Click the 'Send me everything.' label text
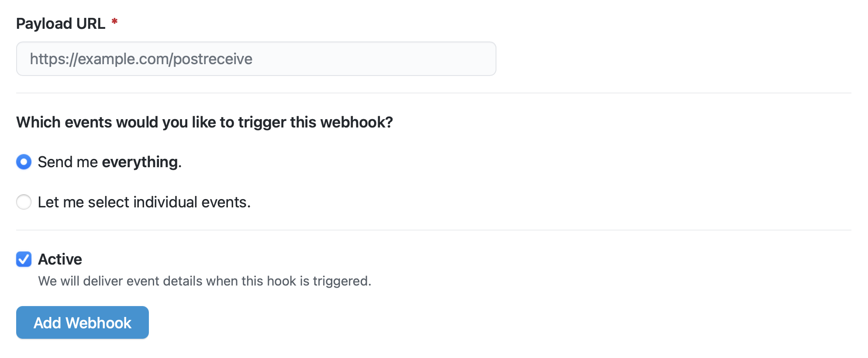868x358 pixels. tap(109, 162)
